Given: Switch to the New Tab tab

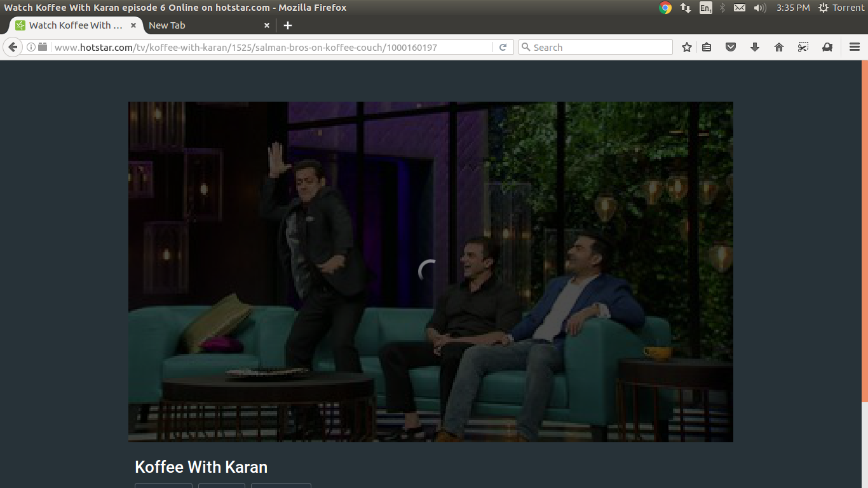Looking at the screenshot, I should (x=209, y=25).
